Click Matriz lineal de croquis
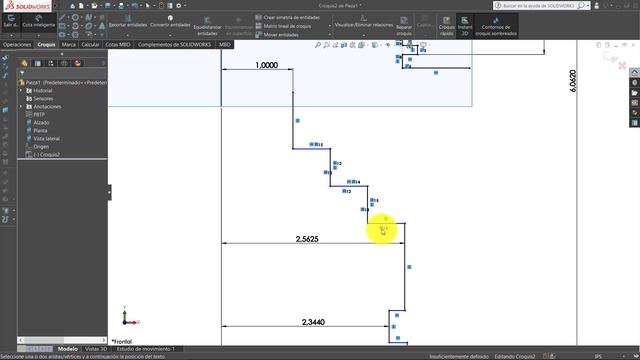This screenshot has height=360, width=640. pos(283,26)
